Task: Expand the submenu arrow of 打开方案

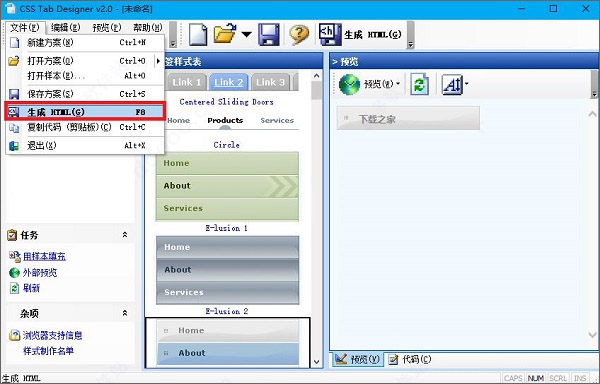Action: pos(158,61)
